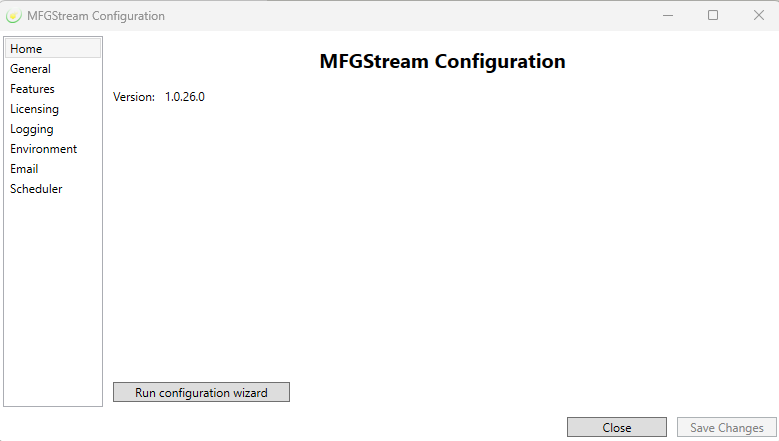Maximize the MFGStream Configuration window

click(713, 15)
